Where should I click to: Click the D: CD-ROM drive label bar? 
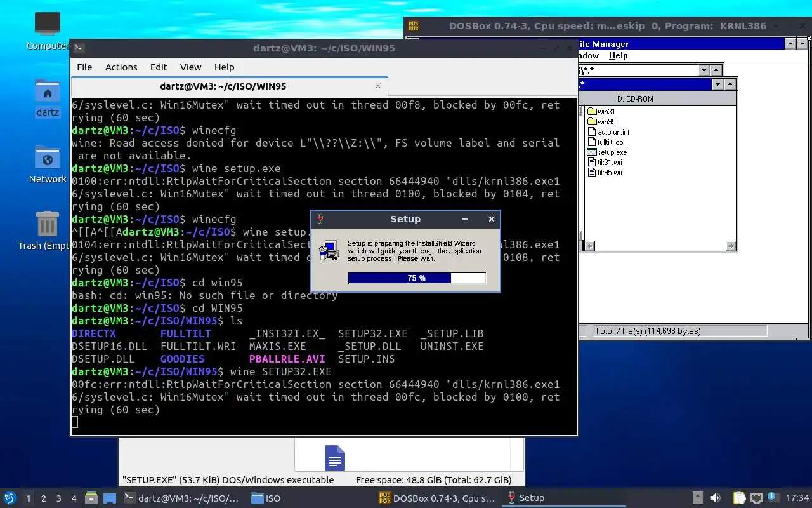pos(657,99)
